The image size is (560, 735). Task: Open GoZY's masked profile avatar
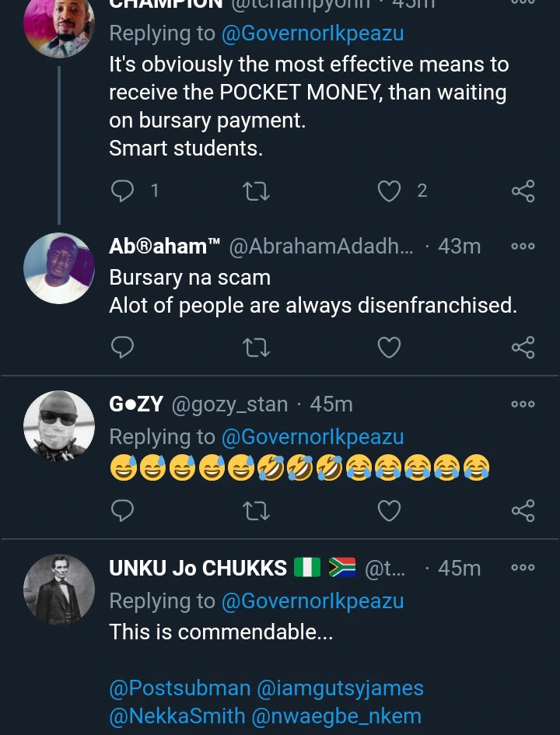point(59,426)
